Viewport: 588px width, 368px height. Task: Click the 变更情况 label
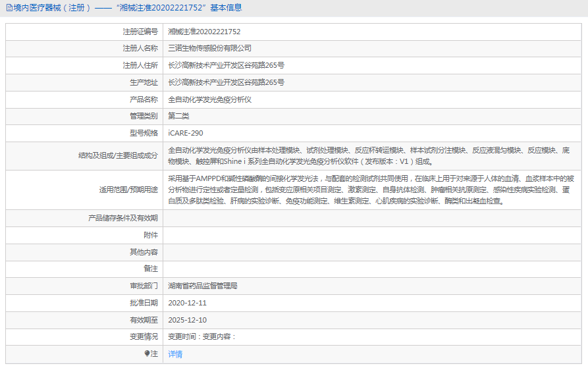(144, 336)
